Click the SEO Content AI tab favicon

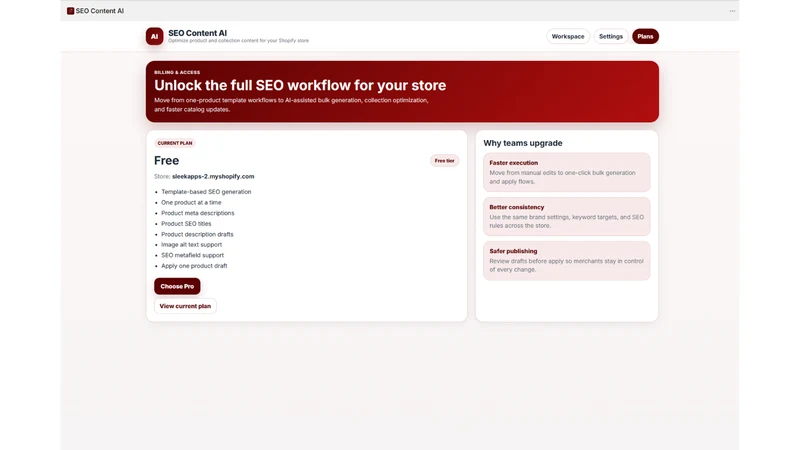coord(70,11)
